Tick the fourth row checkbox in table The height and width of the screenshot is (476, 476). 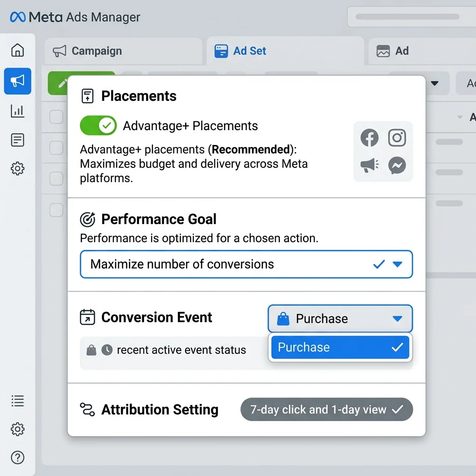point(56,210)
